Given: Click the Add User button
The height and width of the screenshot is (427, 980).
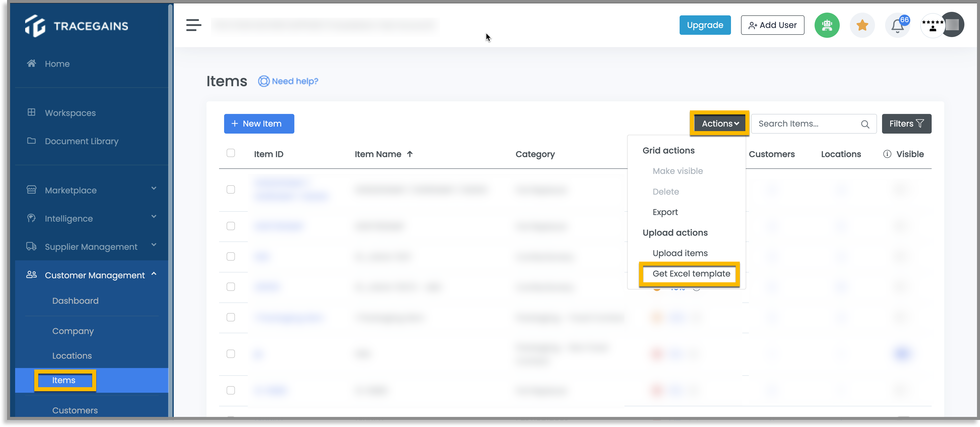Looking at the screenshot, I should click(772, 25).
